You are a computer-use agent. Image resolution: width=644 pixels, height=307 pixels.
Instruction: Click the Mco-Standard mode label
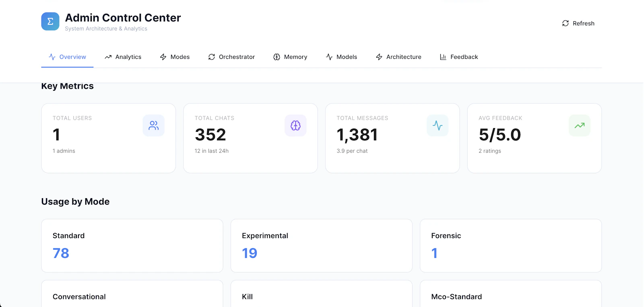tap(456, 297)
